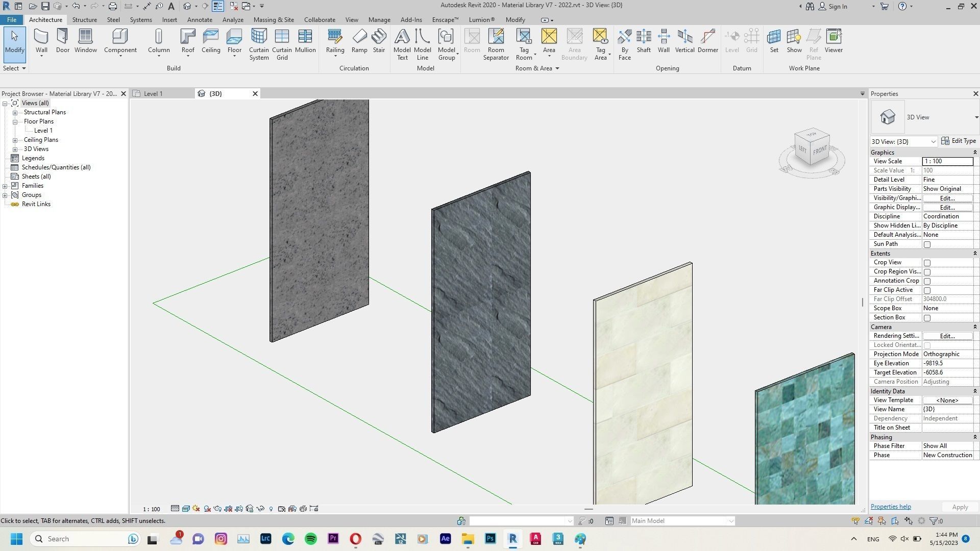Enable the Crop View checkbox

927,262
